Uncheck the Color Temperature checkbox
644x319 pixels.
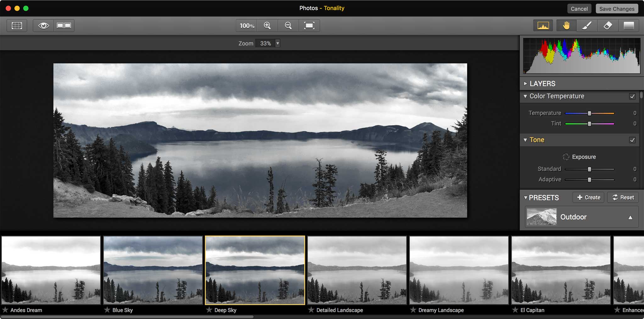point(632,96)
